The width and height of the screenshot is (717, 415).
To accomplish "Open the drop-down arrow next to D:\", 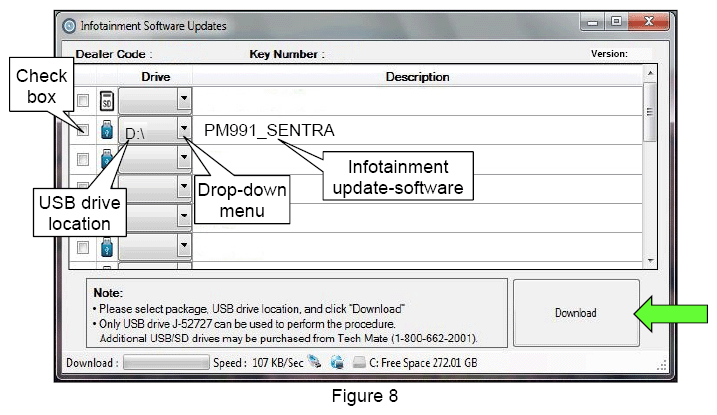I will [x=183, y=129].
